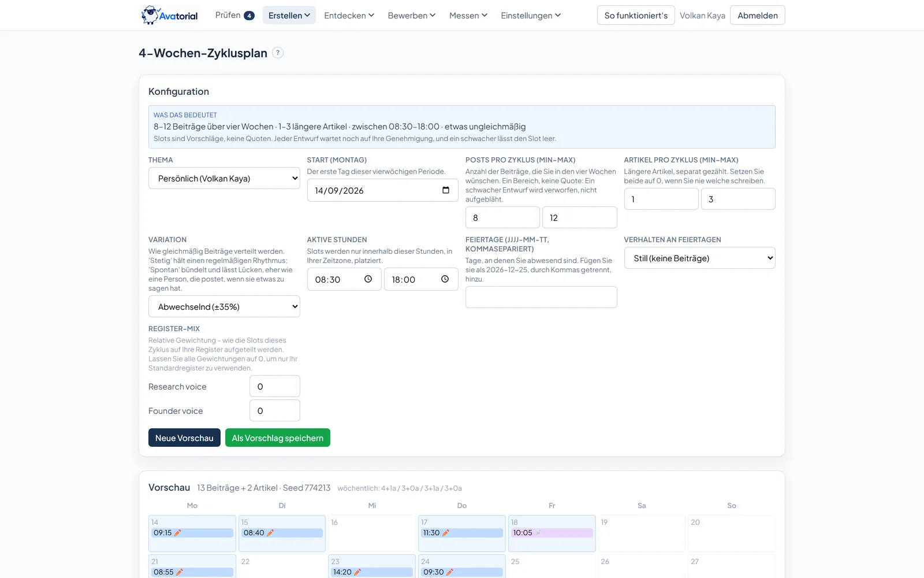Click the WAS DAS BEDEUTET info heading
The width and height of the screenshot is (924, 578).
pos(185,115)
